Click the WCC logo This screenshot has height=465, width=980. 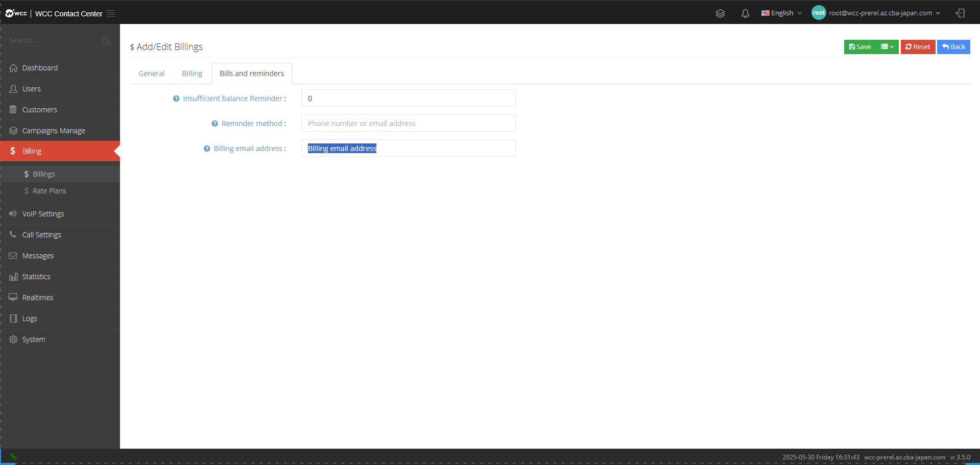click(16, 13)
